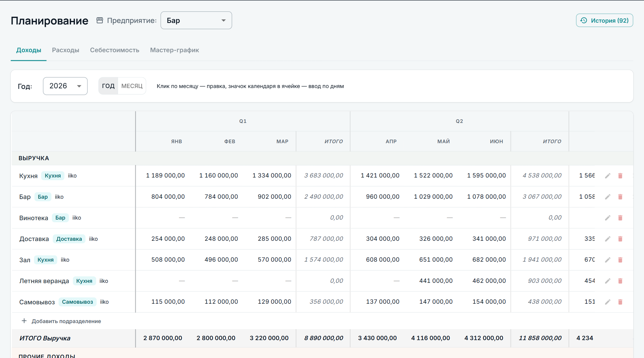The image size is (644, 358).
Task: Edit the Доставка row
Action: point(608,239)
